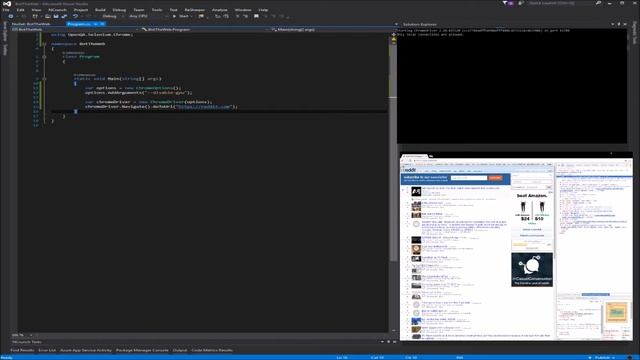Open the Team menu
This screenshot has height=360, width=640.
[139, 10]
